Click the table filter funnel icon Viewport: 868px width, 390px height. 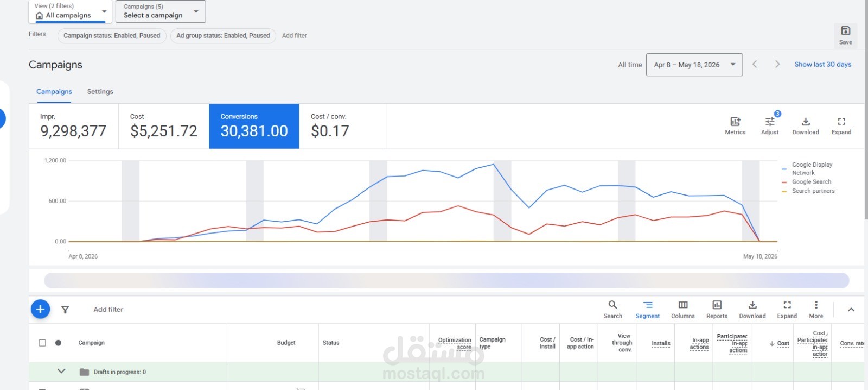point(65,309)
